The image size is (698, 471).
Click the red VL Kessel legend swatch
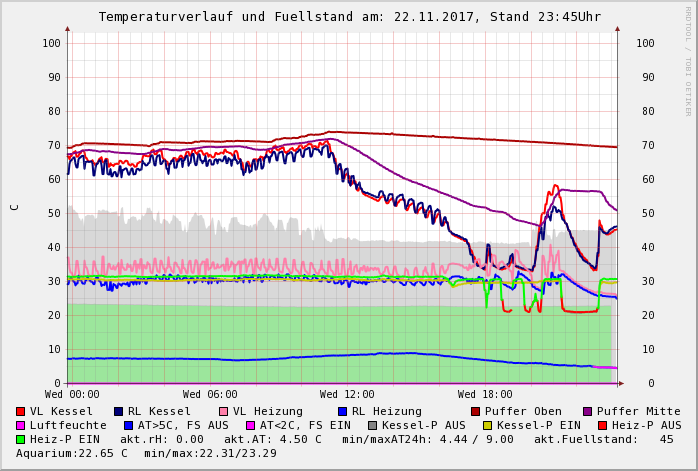tap(21, 411)
